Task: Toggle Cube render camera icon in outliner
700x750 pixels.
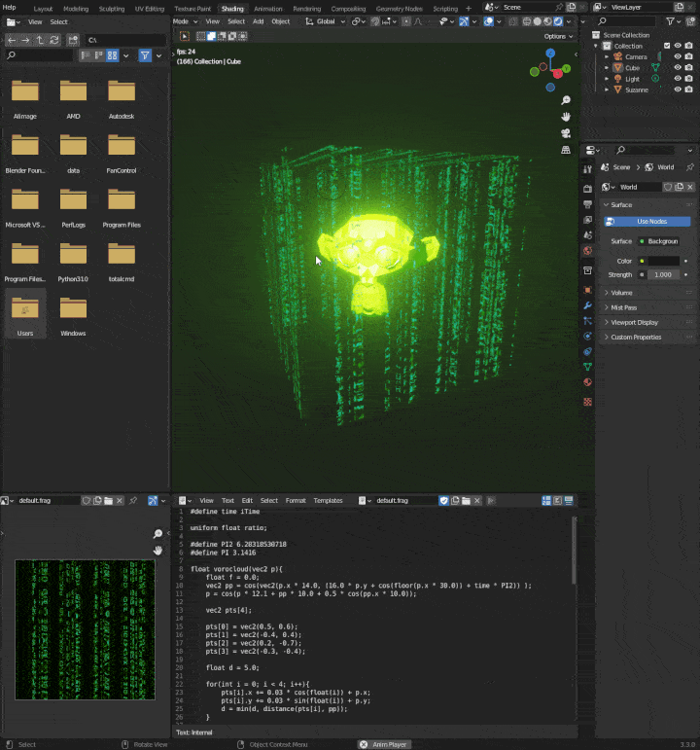Action: 688,67
